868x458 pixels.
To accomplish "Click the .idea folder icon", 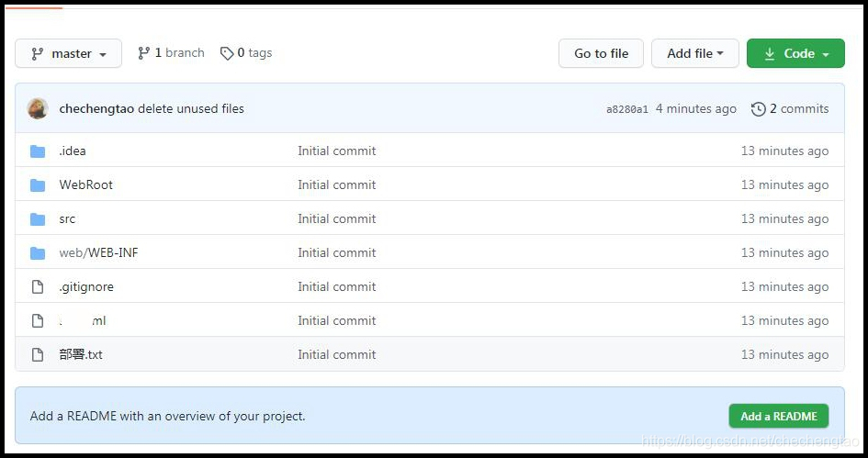I will [x=38, y=151].
